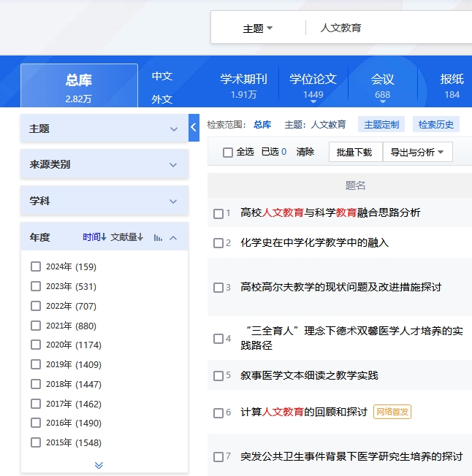The width and height of the screenshot is (472, 476).
Task: Open the 主题 search field dropdown
Action: click(258, 28)
